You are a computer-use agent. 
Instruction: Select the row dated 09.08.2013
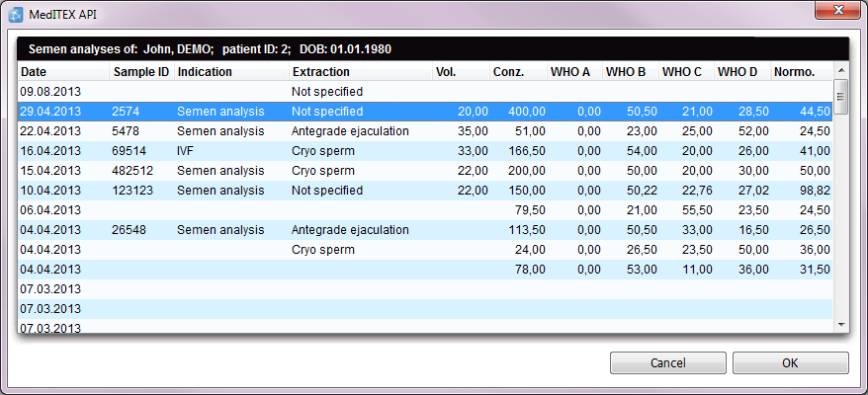pyautogui.click(x=424, y=91)
